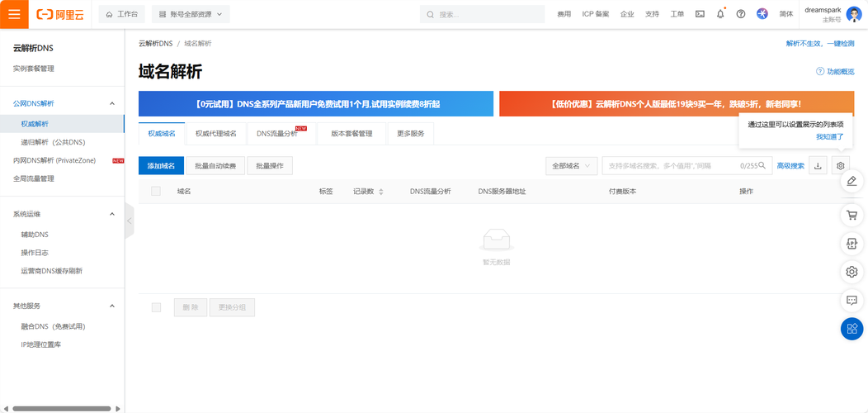This screenshot has height=413, width=868.
Task: Open ICP 备案 in the top menu
Action: point(596,14)
